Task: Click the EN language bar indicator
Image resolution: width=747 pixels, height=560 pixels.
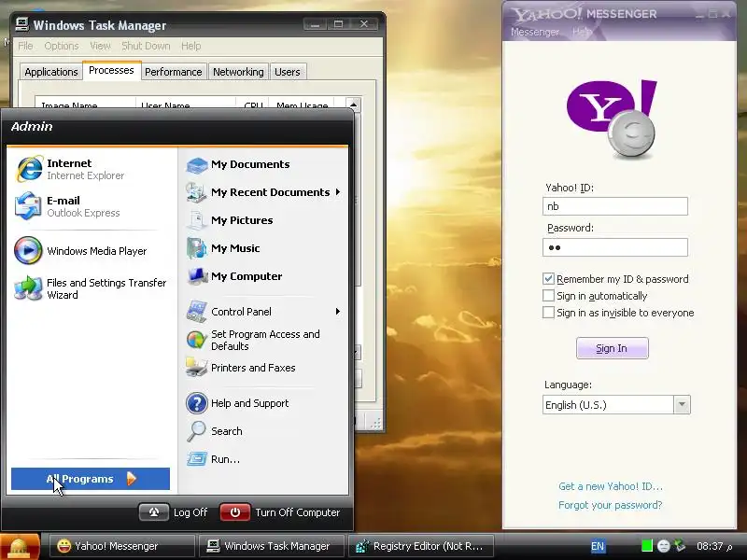Action: pyautogui.click(x=598, y=546)
